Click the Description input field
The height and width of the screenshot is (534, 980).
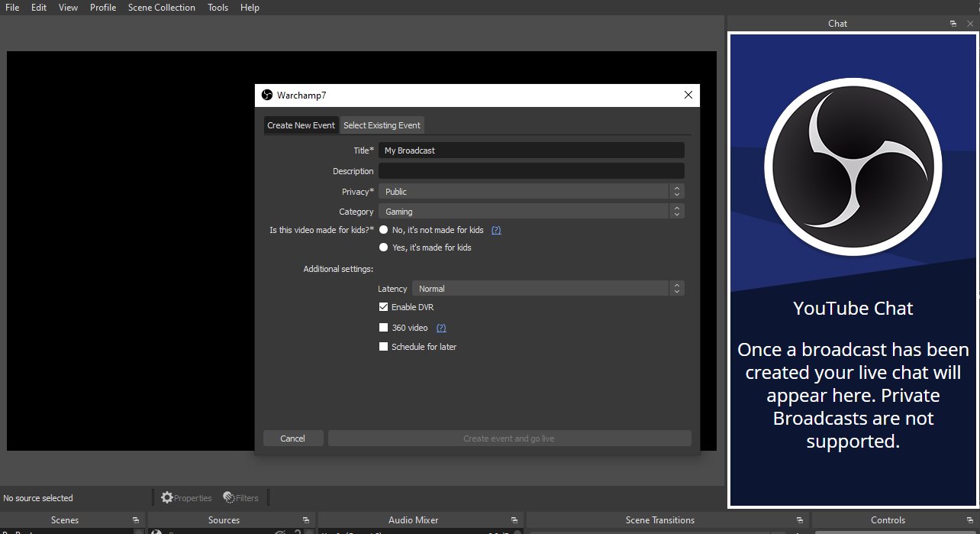(x=531, y=171)
